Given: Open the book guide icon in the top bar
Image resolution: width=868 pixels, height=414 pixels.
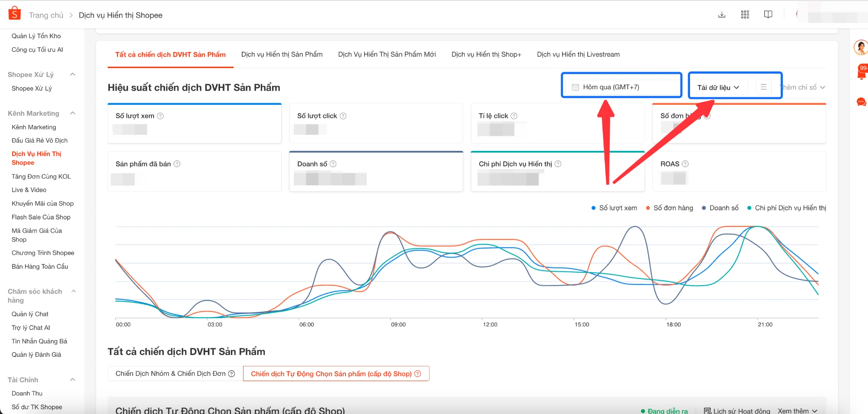Looking at the screenshot, I should coord(768,15).
